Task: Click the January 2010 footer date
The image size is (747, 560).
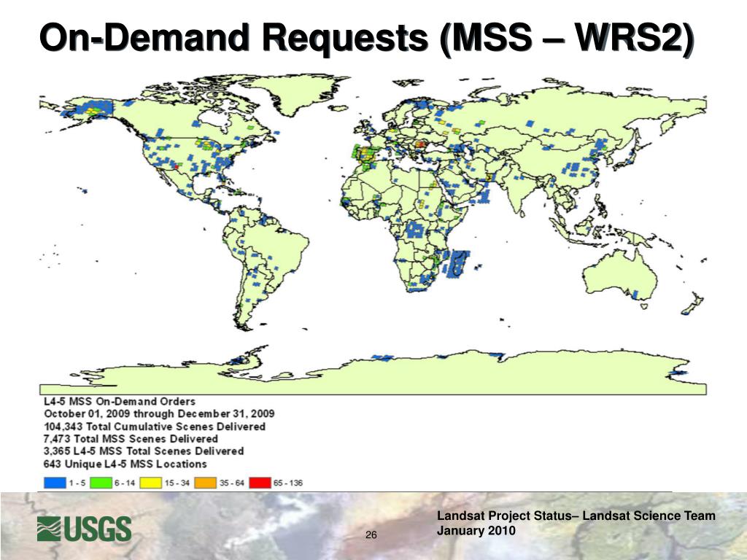Action: tap(476, 531)
